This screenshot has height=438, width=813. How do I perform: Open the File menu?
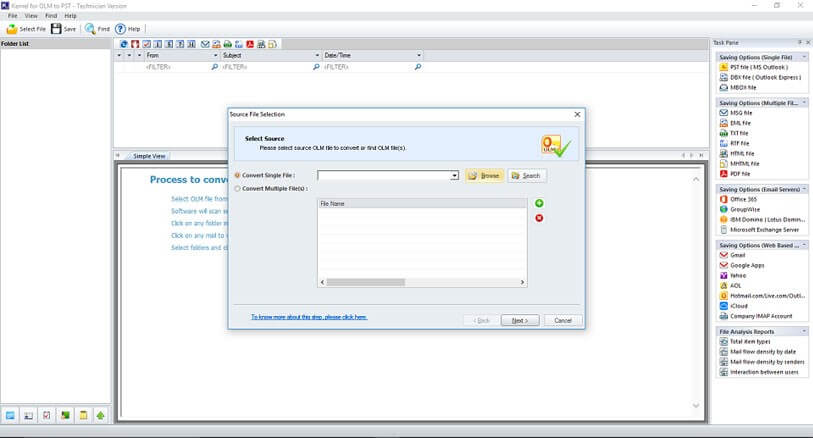pyautogui.click(x=12, y=16)
